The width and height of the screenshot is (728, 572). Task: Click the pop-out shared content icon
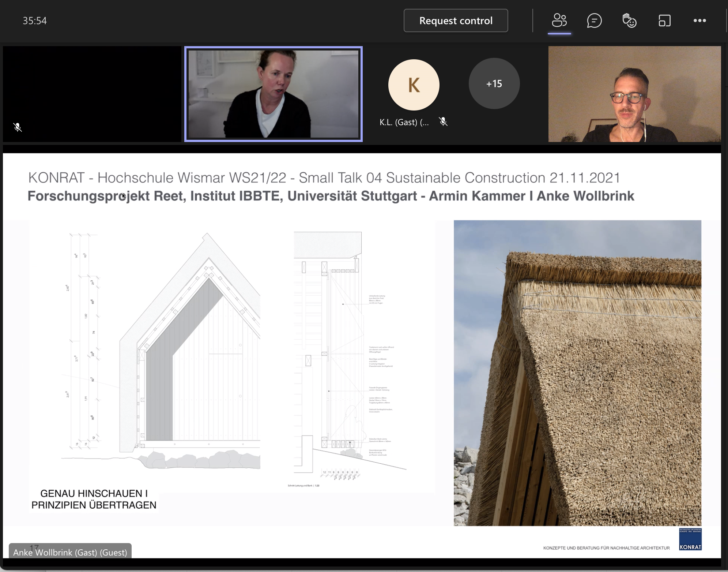[x=664, y=20]
